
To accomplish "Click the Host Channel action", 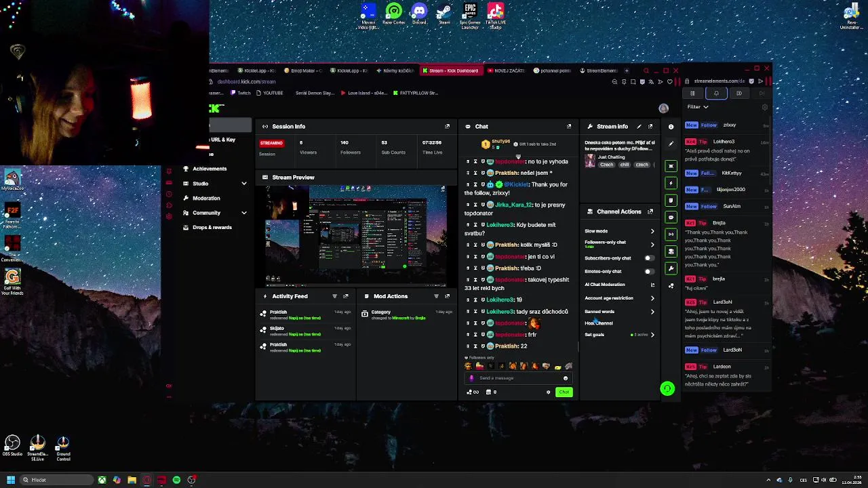I will coord(599,323).
